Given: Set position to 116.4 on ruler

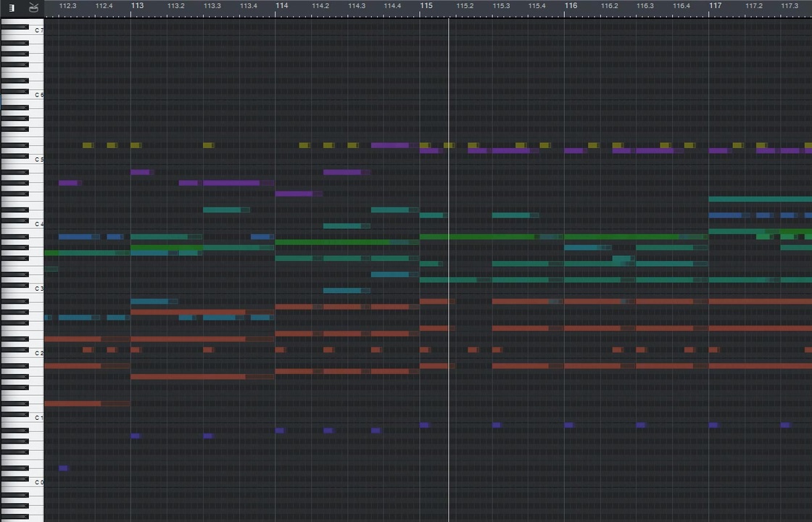Looking at the screenshot, I should (x=681, y=7).
